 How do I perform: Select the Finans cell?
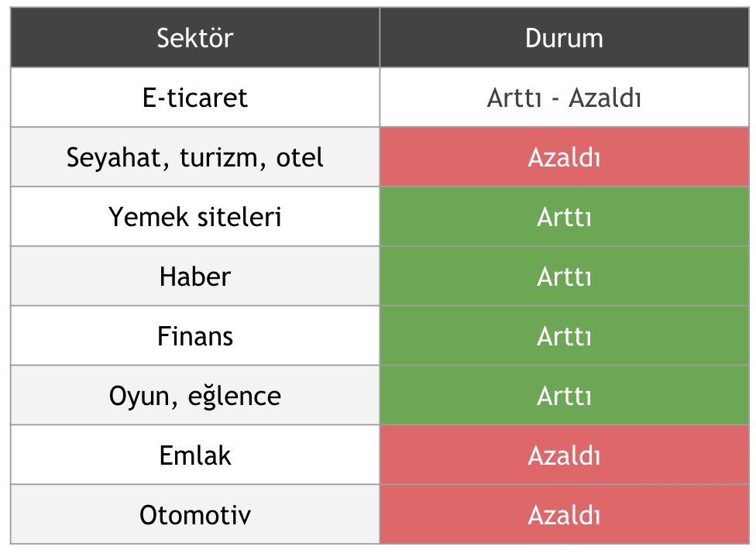tap(195, 336)
